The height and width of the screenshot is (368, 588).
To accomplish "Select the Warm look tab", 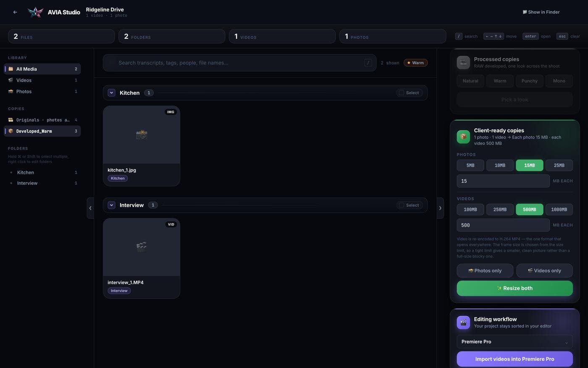I will point(500,81).
